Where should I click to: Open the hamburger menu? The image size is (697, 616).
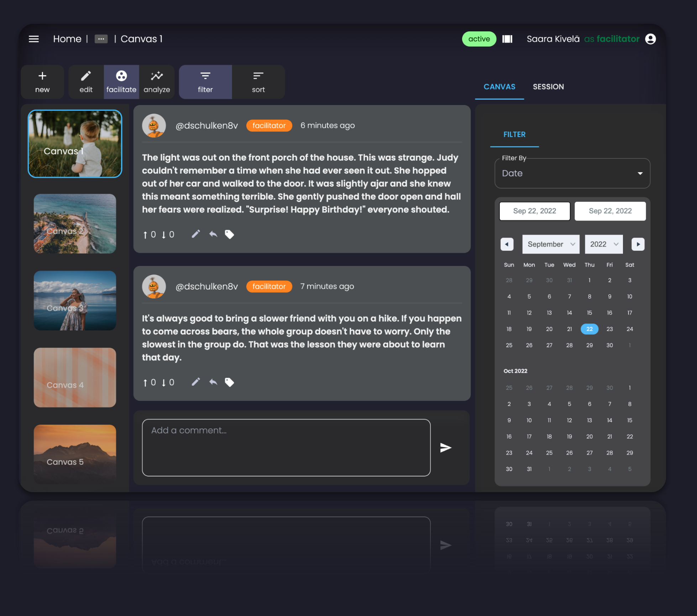click(x=34, y=39)
